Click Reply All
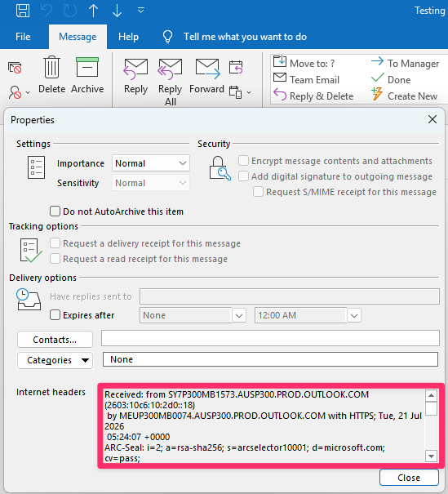 pos(170,82)
